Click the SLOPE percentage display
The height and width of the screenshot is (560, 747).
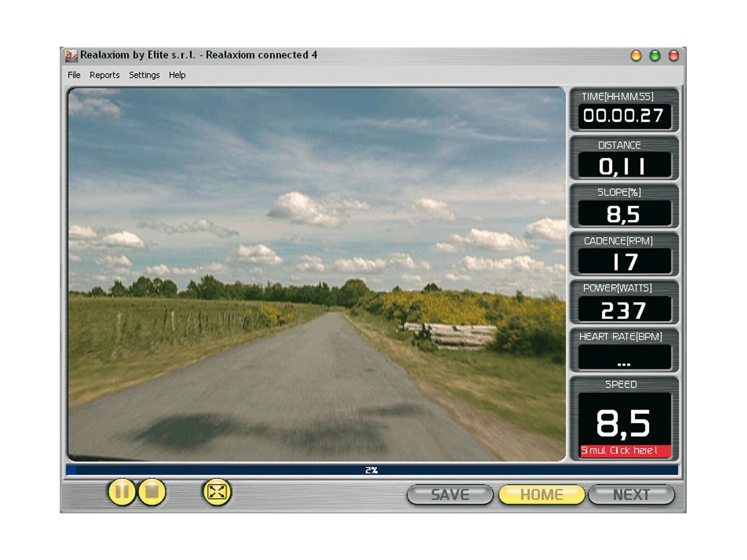pos(624,214)
